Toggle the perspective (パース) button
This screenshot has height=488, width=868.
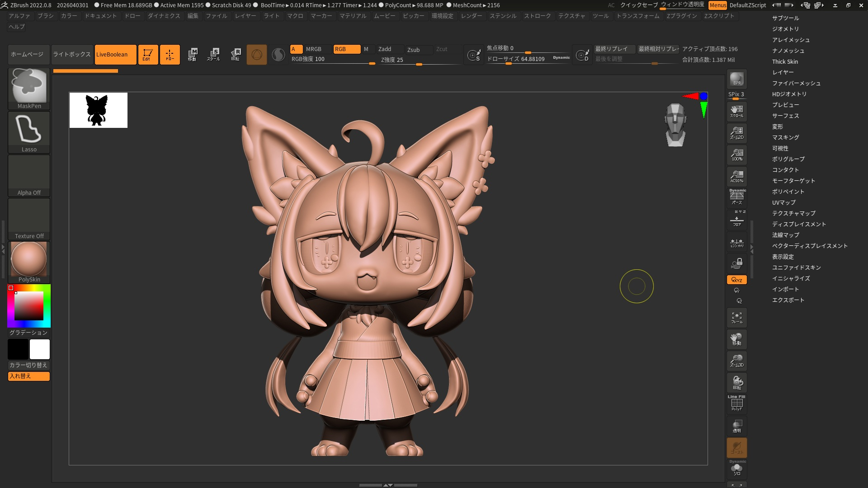(736, 197)
